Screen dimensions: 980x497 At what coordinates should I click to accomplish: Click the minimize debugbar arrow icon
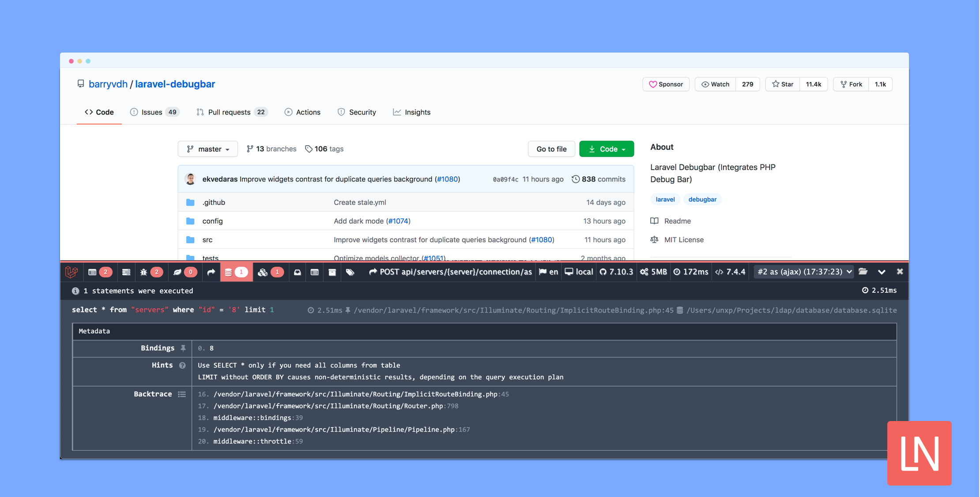pyautogui.click(x=881, y=271)
